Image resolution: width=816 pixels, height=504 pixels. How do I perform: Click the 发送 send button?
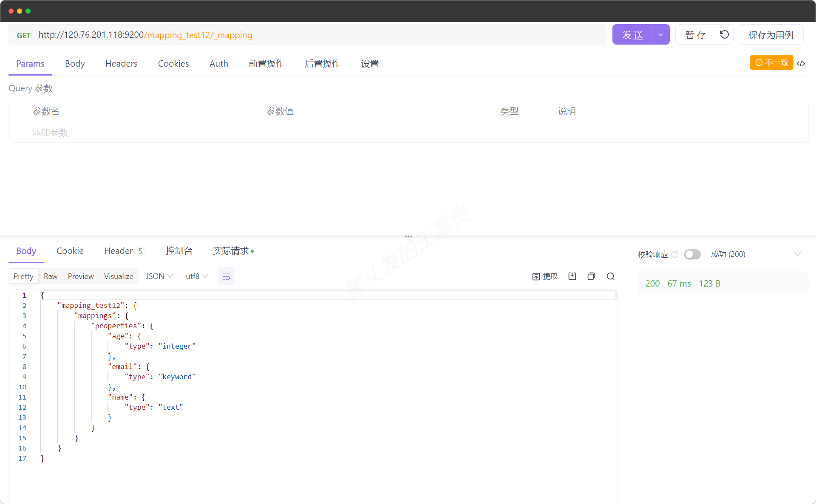[x=632, y=35]
